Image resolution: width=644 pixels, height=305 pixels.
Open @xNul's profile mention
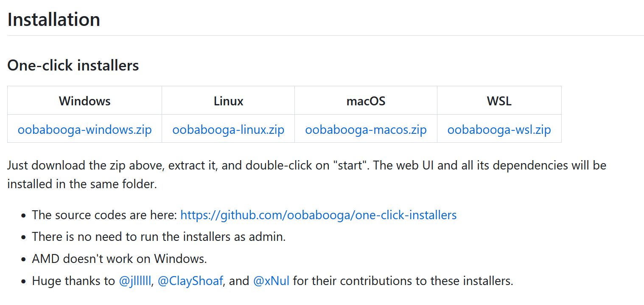(271, 281)
